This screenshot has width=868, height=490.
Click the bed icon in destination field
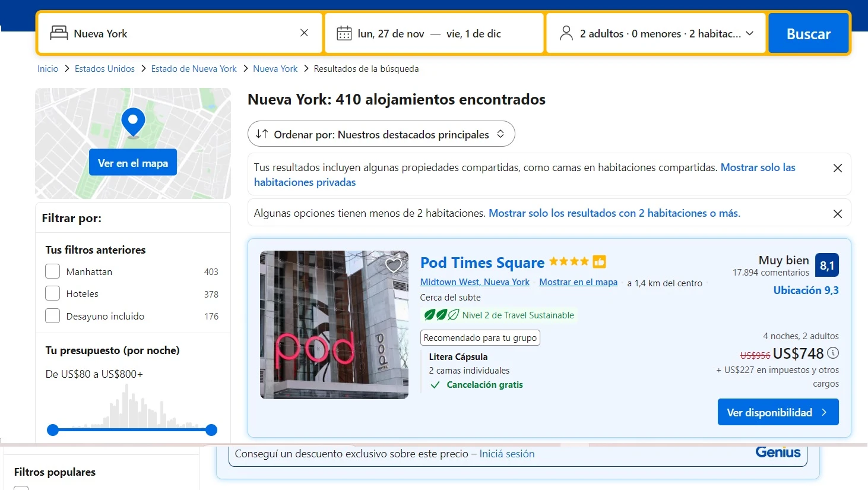[x=59, y=33]
